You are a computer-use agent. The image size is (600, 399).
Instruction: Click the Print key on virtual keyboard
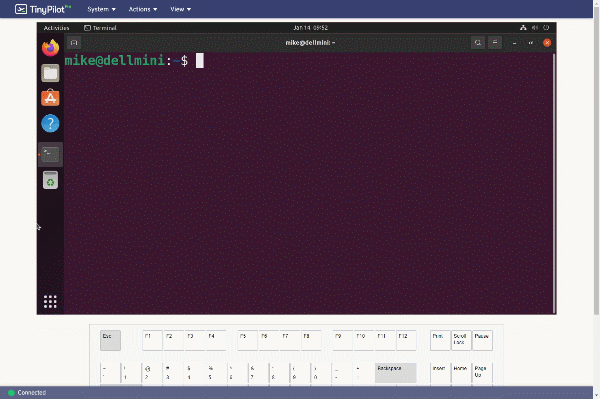click(x=440, y=340)
